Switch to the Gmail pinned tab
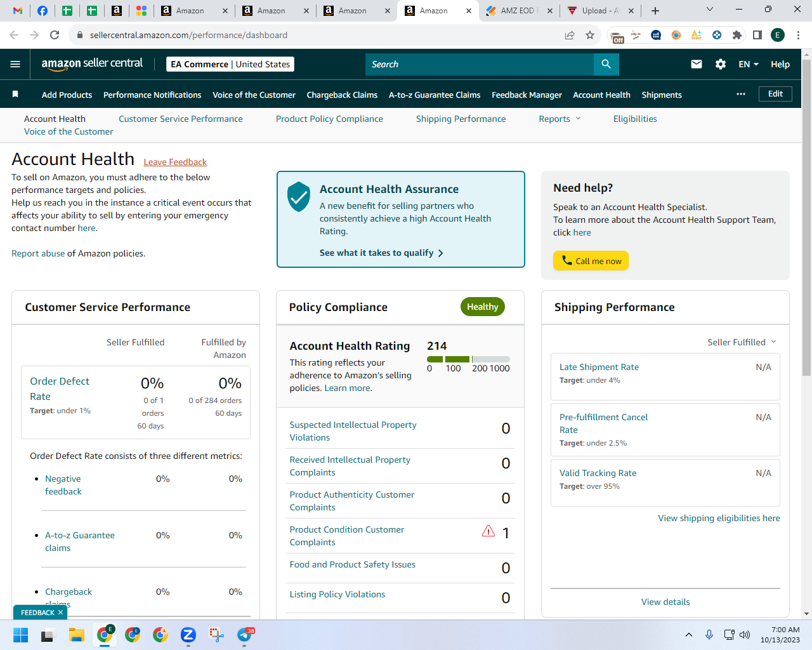 point(18,11)
